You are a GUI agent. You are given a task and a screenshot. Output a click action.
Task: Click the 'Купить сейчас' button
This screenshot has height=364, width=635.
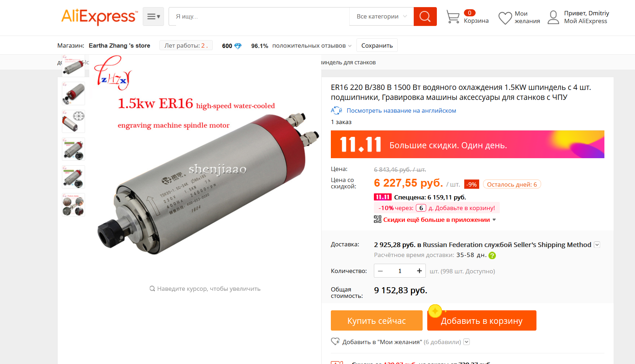377,321
